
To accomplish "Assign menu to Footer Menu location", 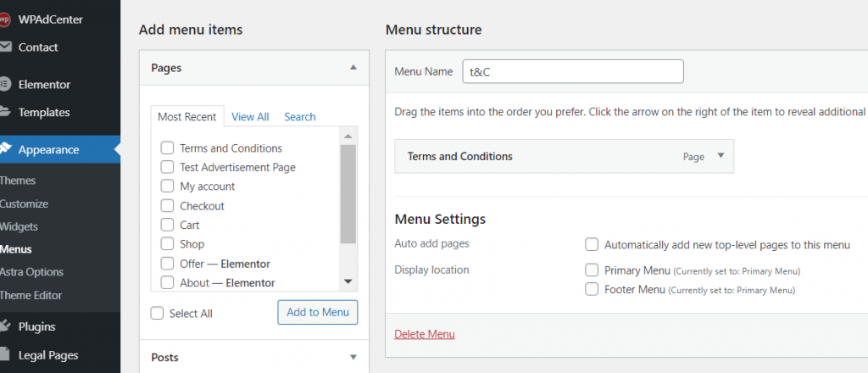I will pos(592,289).
